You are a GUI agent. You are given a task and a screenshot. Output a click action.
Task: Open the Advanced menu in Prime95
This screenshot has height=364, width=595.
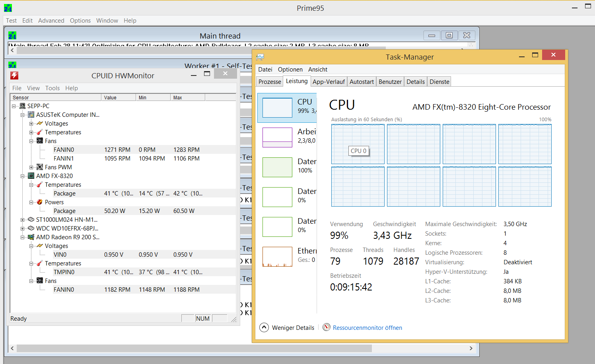(51, 21)
